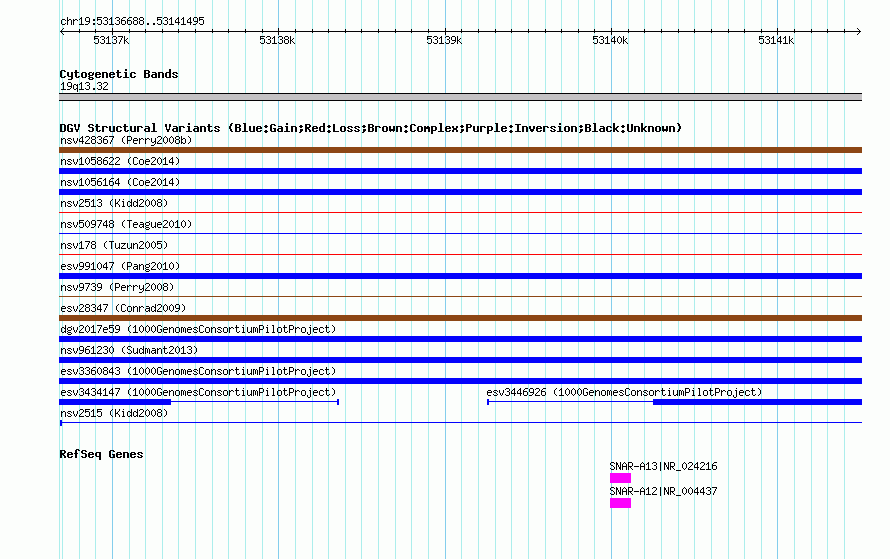Select the magenta SNAR-A13 gene box
This screenshot has height=559, width=890.
click(x=620, y=478)
